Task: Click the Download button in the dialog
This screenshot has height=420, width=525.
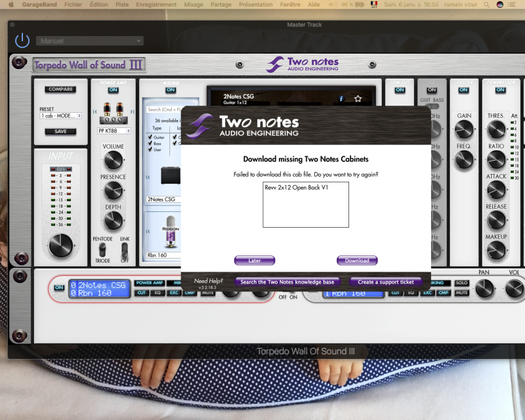Action: [357, 261]
